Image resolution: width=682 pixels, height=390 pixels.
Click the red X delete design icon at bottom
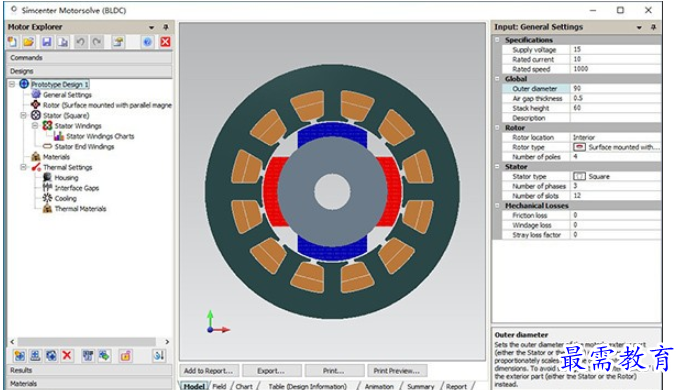coord(67,356)
